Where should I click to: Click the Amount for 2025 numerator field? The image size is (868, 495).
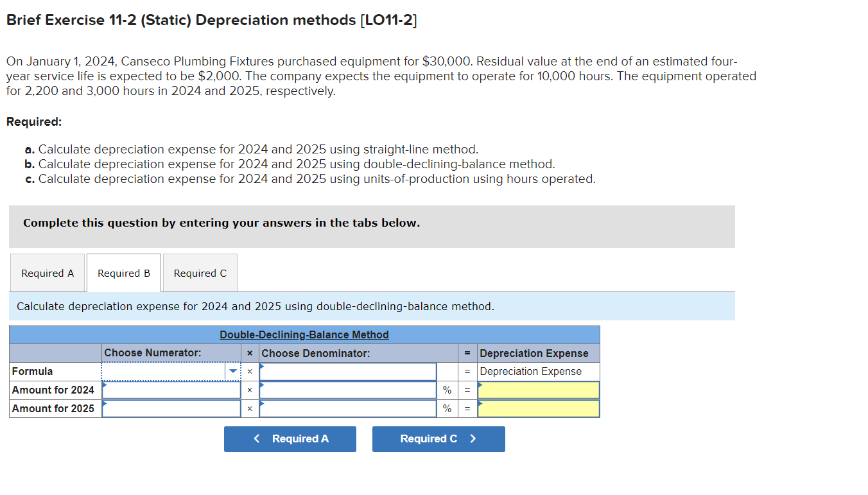tap(170, 408)
